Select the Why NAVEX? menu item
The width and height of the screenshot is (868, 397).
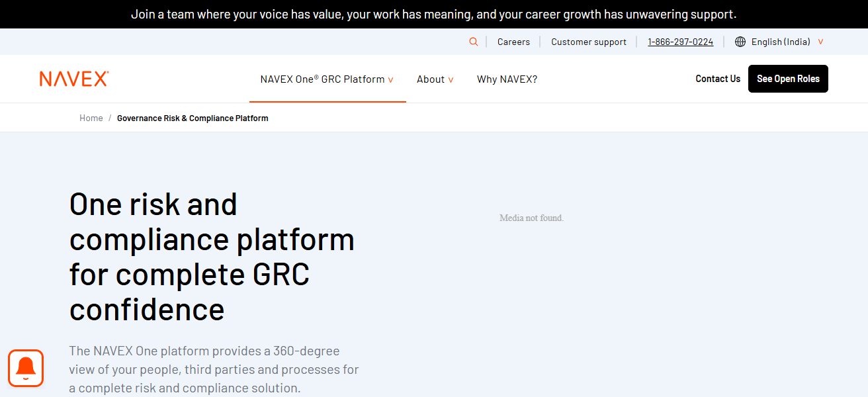507,79
